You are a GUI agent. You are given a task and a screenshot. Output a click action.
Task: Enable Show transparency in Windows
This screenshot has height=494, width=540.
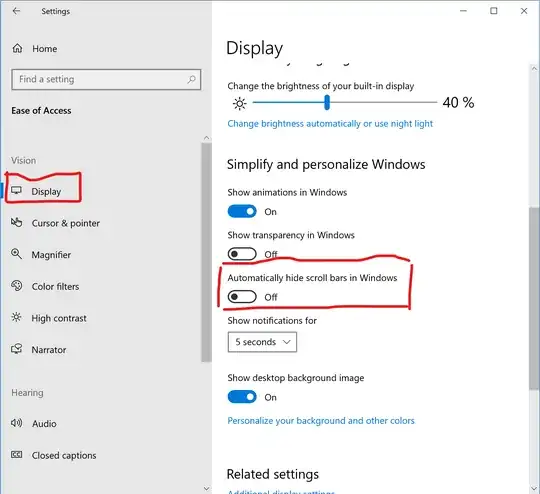(x=242, y=254)
